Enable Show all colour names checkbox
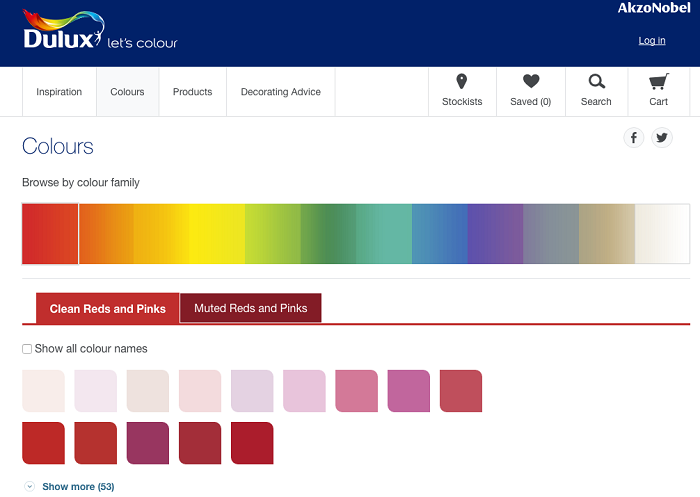The image size is (700, 497). [27, 349]
